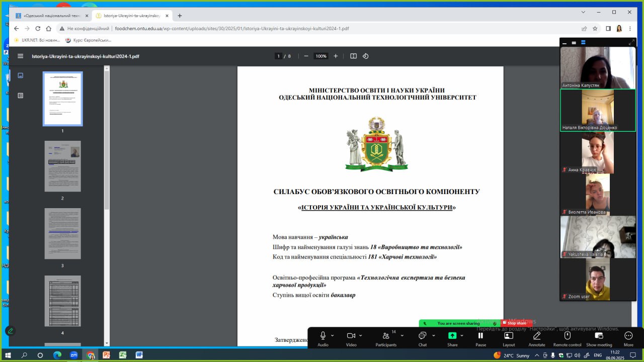The width and height of the screenshot is (644, 362).
Task: Click the thumbnail sidebar scrollbar
Action: [x=107, y=140]
